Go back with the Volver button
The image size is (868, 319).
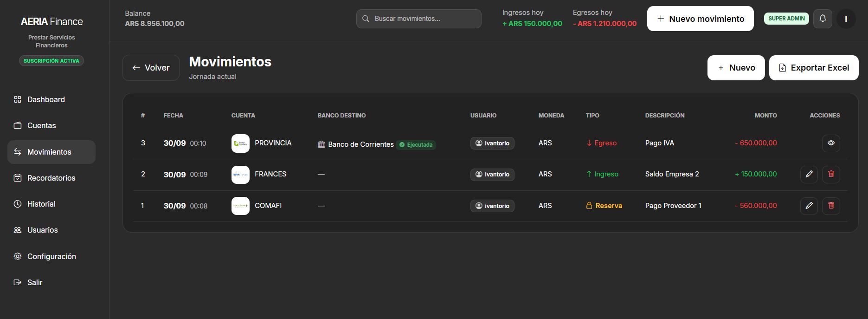pyautogui.click(x=151, y=68)
